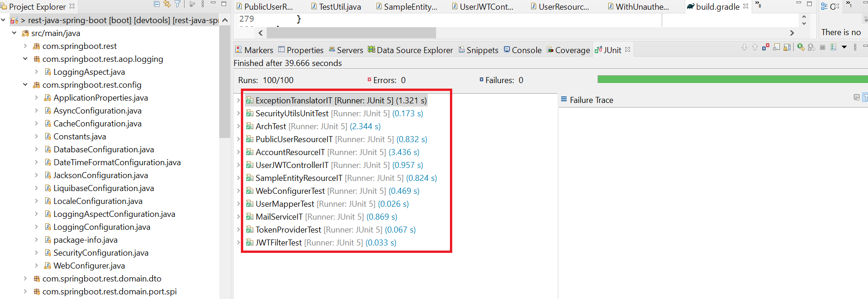Click the JUnit green progress bar
Viewport: 868px width, 299px height.
tap(732, 79)
